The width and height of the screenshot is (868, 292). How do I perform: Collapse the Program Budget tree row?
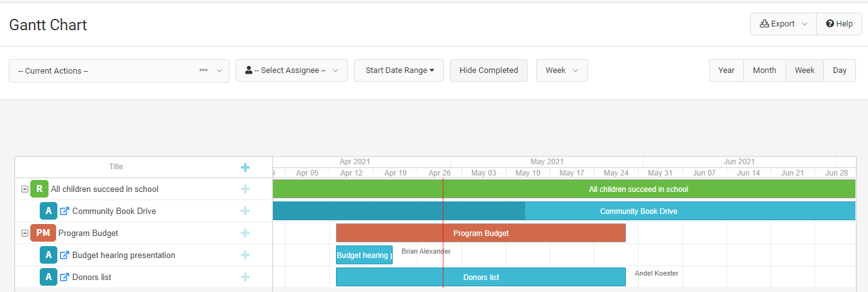pos(25,233)
